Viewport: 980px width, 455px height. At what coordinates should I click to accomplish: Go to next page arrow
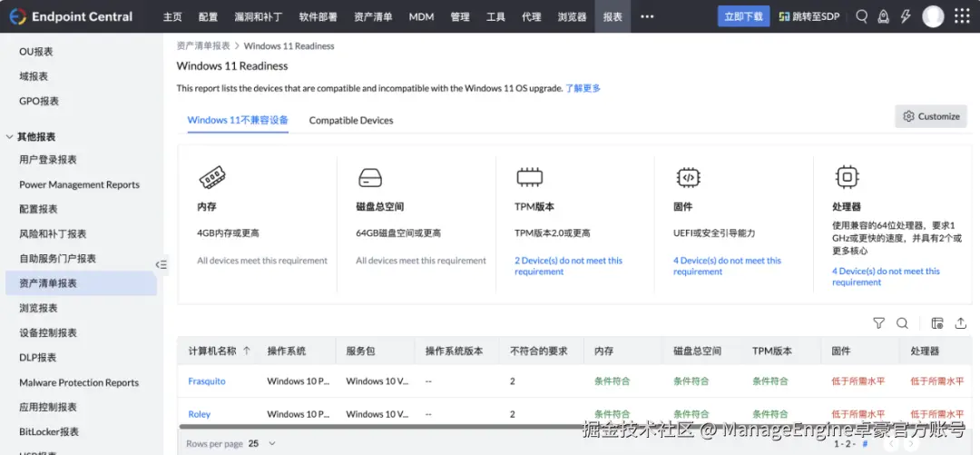pos(911,444)
